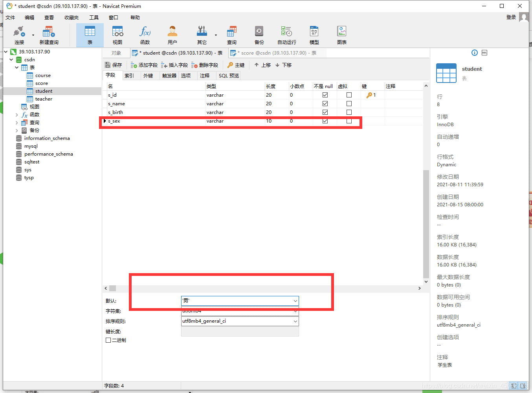Enable the Virtual checkbox for s_birth

click(349, 112)
